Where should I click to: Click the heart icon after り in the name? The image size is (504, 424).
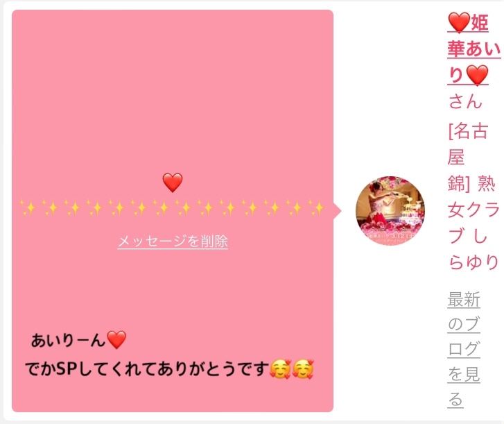pos(478,75)
